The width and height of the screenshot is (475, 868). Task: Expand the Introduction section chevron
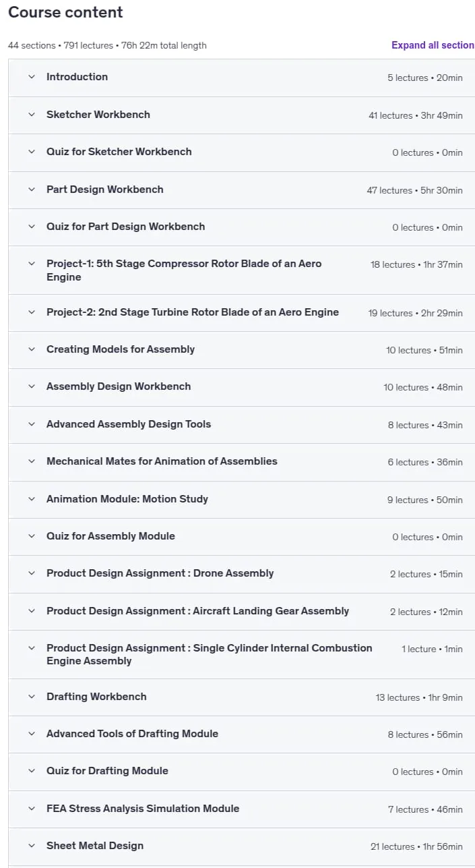31,77
